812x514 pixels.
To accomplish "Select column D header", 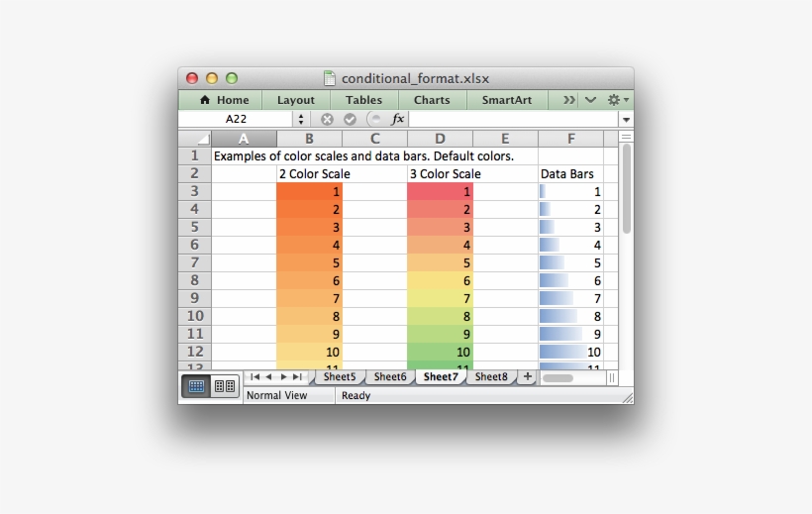I will coord(440,139).
